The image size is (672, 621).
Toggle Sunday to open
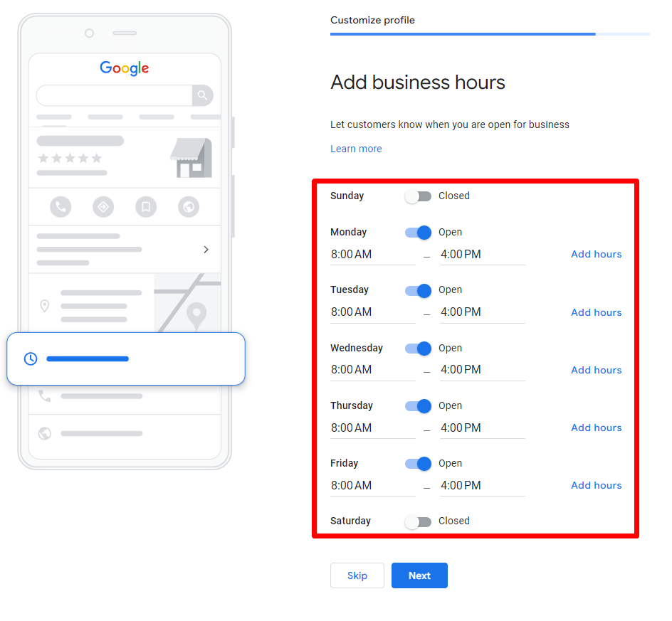[x=419, y=196]
